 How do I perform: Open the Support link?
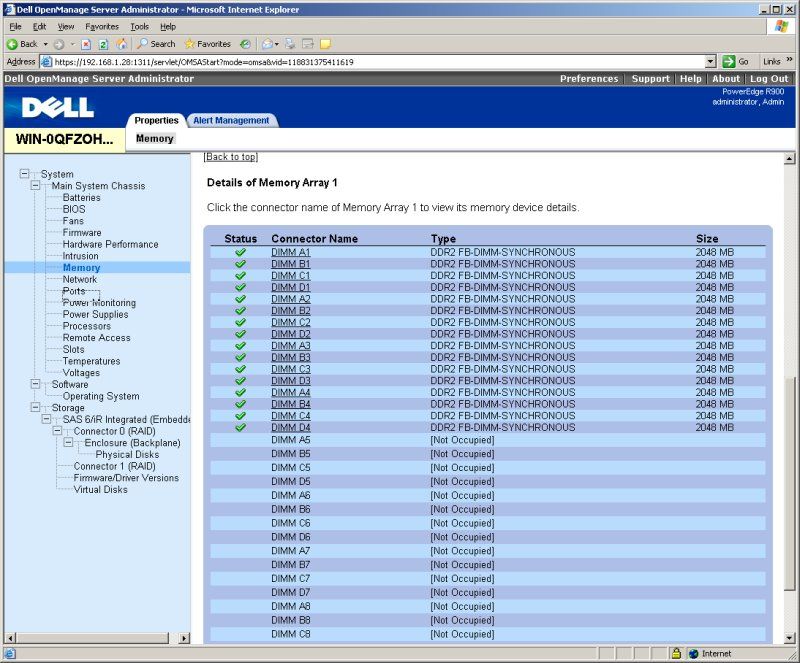point(651,79)
